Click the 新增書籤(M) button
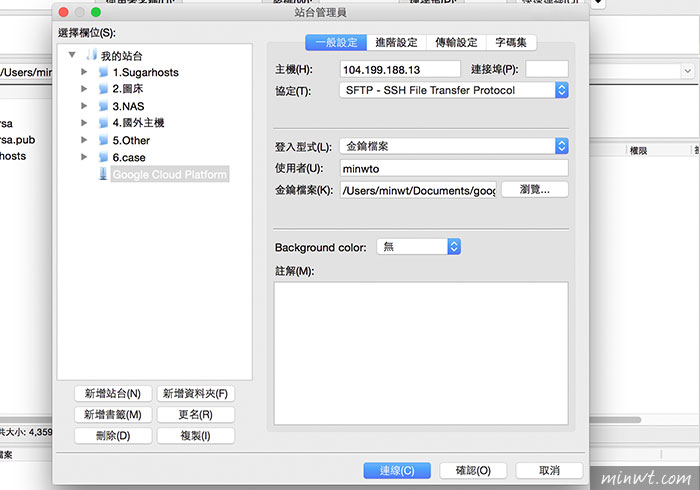The width and height of the screenshot is (700, 490). point(113,415)
